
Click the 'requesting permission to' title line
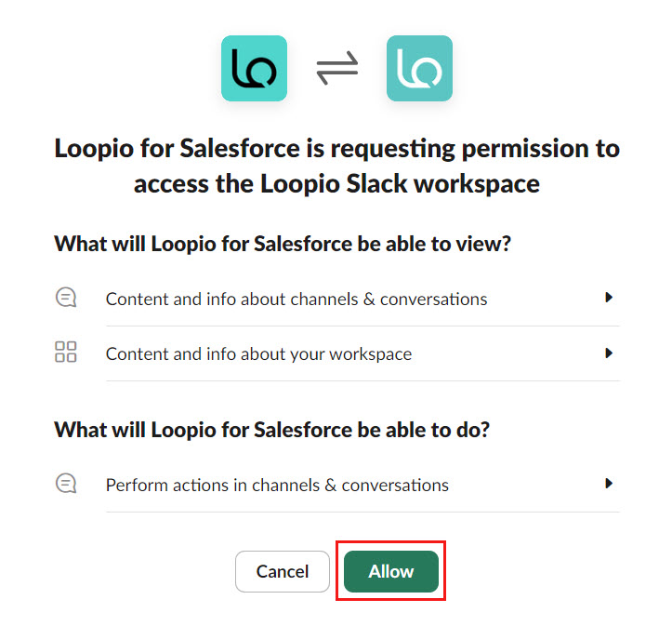(336, 149)
